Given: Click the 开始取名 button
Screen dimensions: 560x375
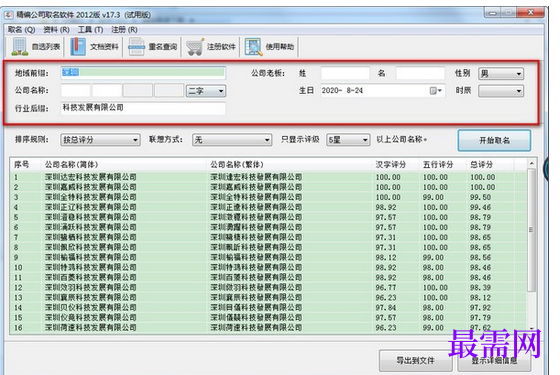Looking at the screenshot, I should click(494, 140).
